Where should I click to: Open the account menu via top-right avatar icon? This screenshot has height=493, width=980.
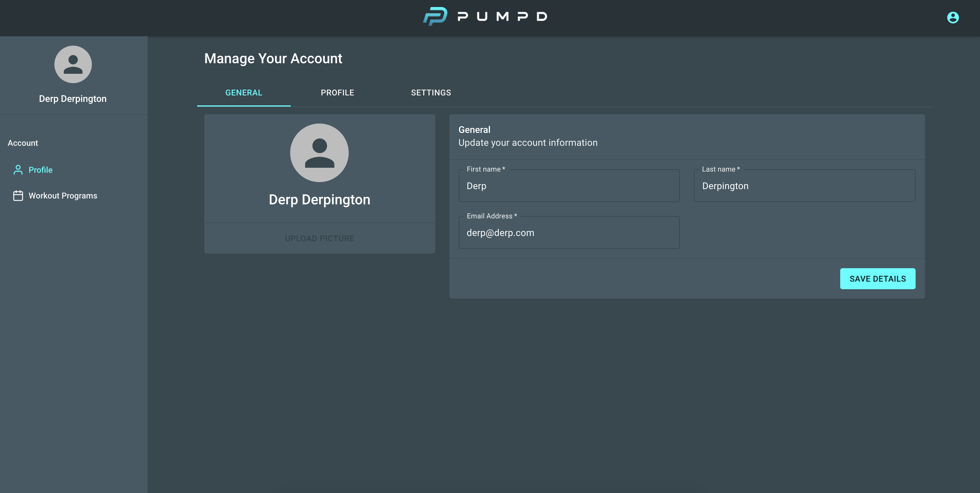(953, 17)
